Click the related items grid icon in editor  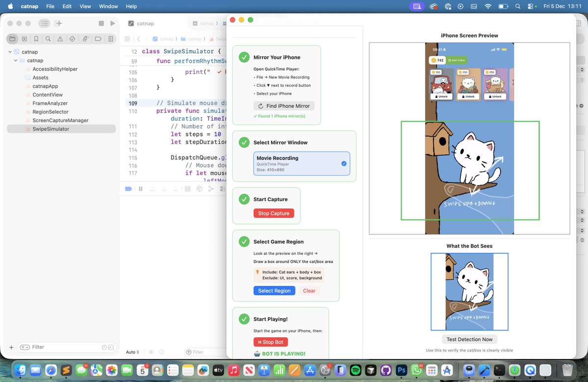[127, 39]
